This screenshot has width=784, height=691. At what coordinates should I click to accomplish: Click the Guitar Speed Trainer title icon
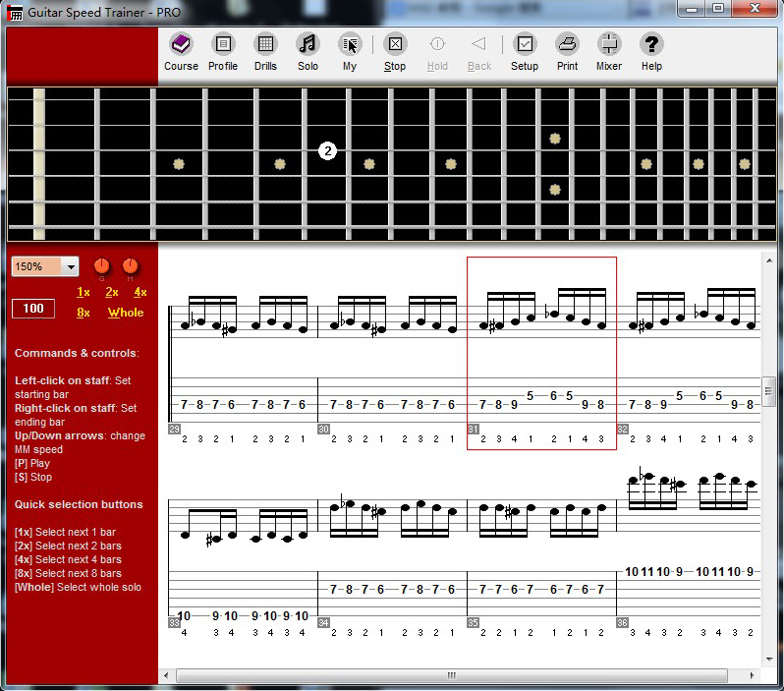(15, 13)
